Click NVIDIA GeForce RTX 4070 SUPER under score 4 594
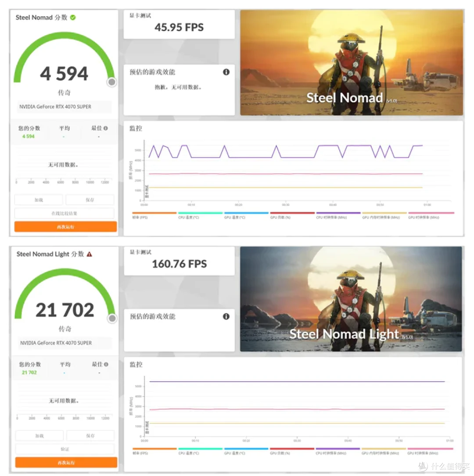 55,107
